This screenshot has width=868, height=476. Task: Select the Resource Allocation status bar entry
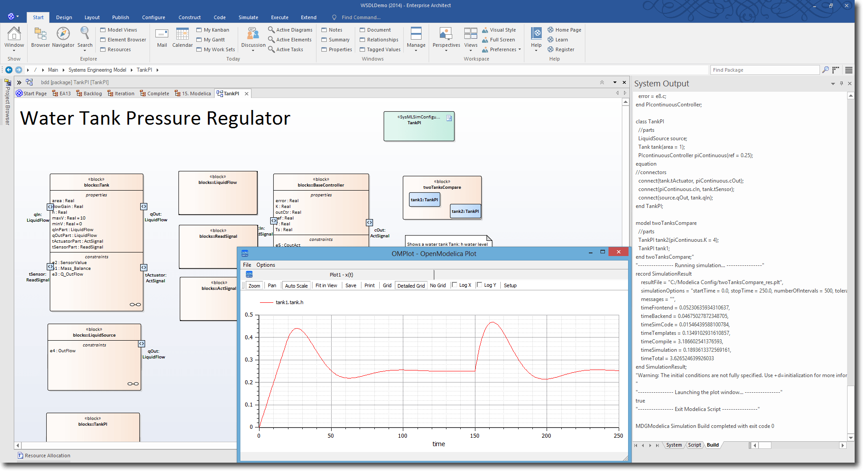(44, 456)
